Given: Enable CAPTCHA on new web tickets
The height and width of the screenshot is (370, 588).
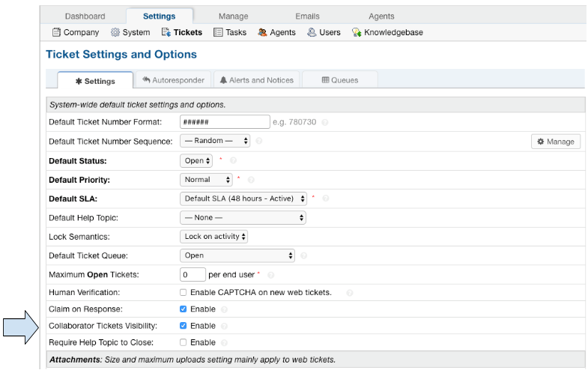Looking at the screenshot, I should 184,292.
